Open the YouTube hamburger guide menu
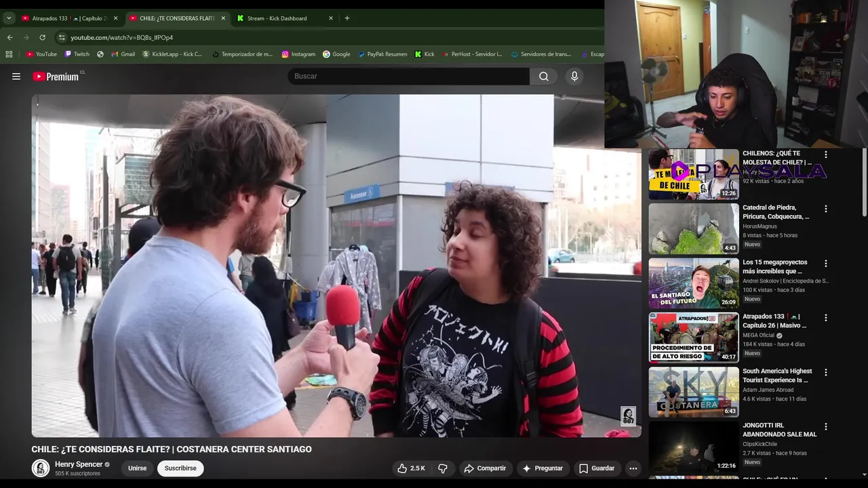Image resolution: width=868 pixels, height=488 pixels. 16,77
